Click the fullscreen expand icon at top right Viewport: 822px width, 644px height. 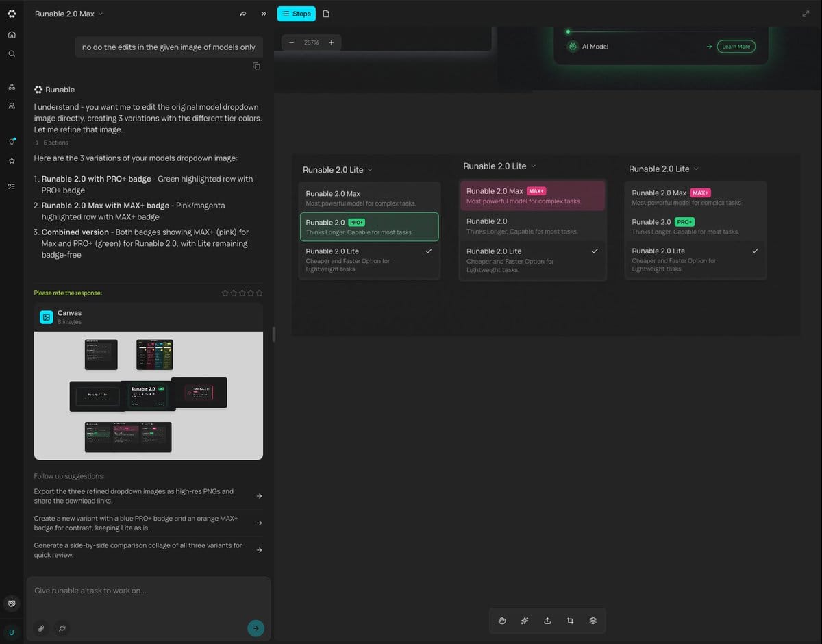[x=806, y=14]
